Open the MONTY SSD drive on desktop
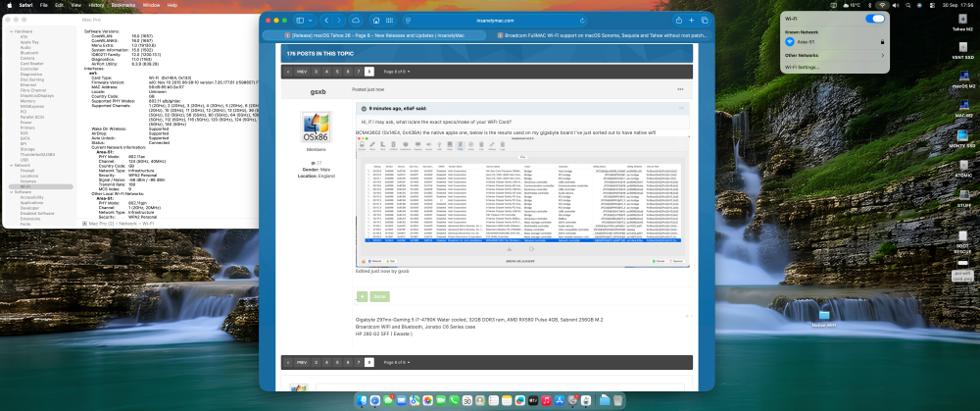The height and width of the screenshot is (411, 980). (962, 137)
